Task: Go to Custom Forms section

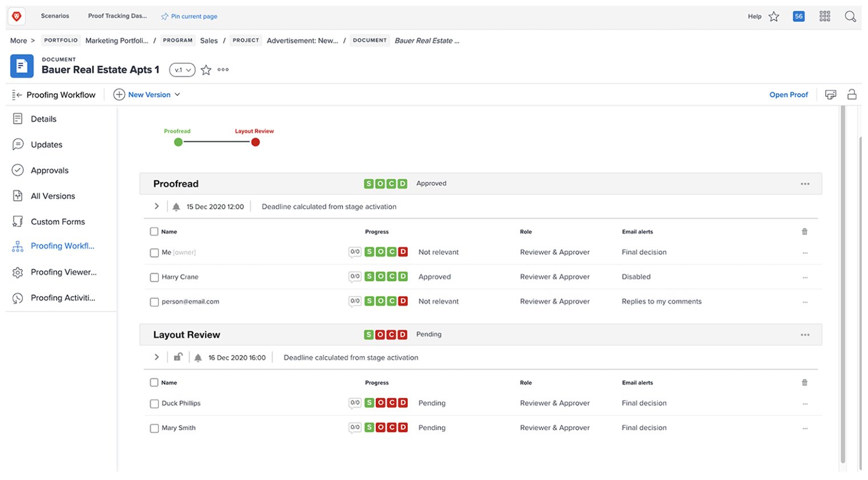Action: coord(58,221)
